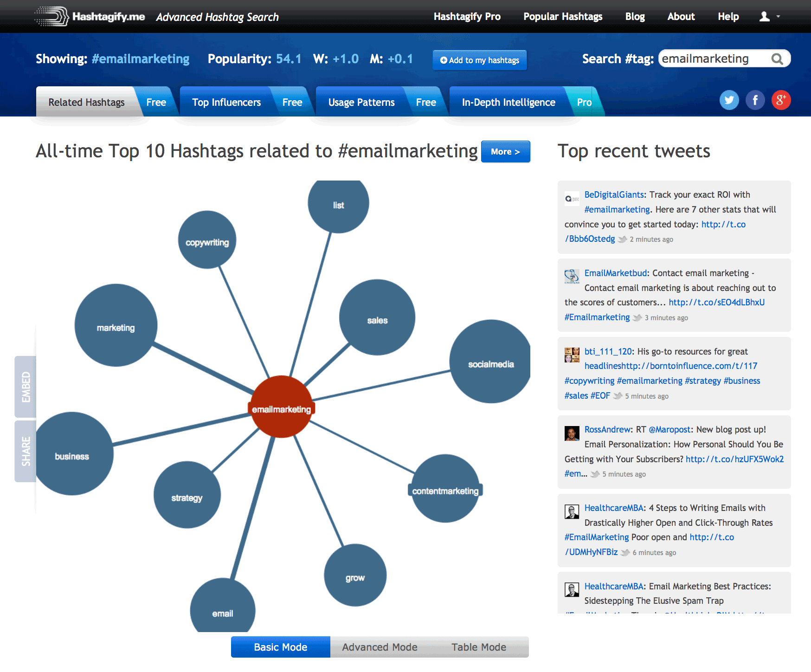Select the socialmedia hashtag bubble

(x=490, y=362)
